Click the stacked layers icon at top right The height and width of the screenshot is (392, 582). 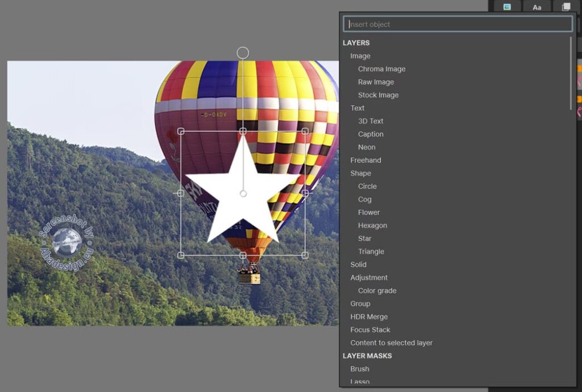point(566,7)
